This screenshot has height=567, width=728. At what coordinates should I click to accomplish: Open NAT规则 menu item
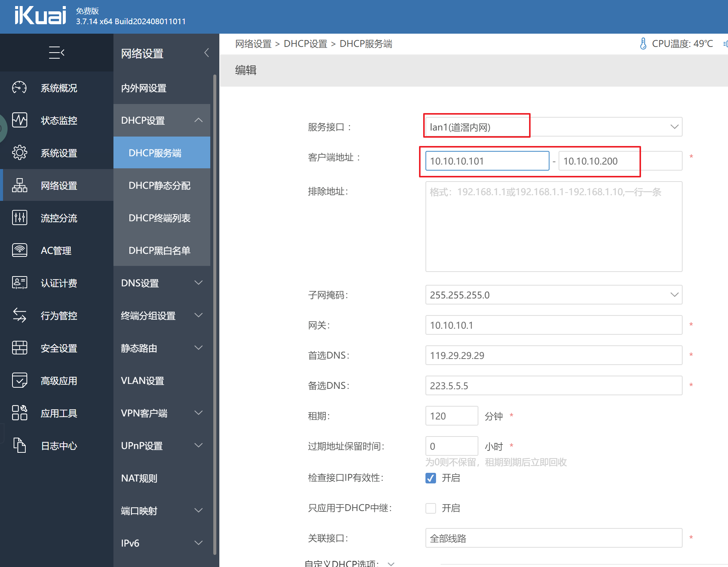pyautogui.click(x=162, y=478)
